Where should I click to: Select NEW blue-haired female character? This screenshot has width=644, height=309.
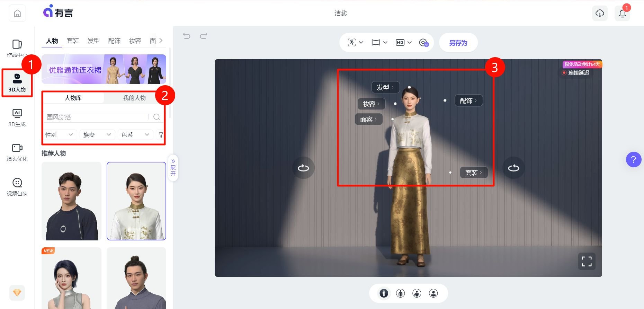coord(71,278)
